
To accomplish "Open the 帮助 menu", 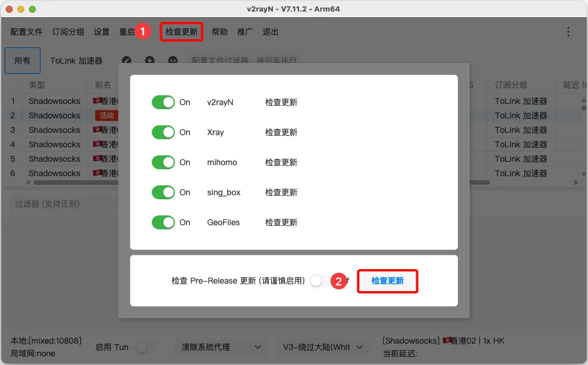I will tap(219, 32).
